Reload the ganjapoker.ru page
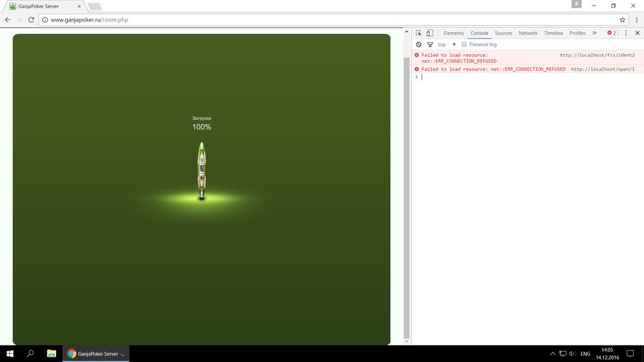Image resolution: width=644 pixels, height=362 pixels. coord(31,19)
